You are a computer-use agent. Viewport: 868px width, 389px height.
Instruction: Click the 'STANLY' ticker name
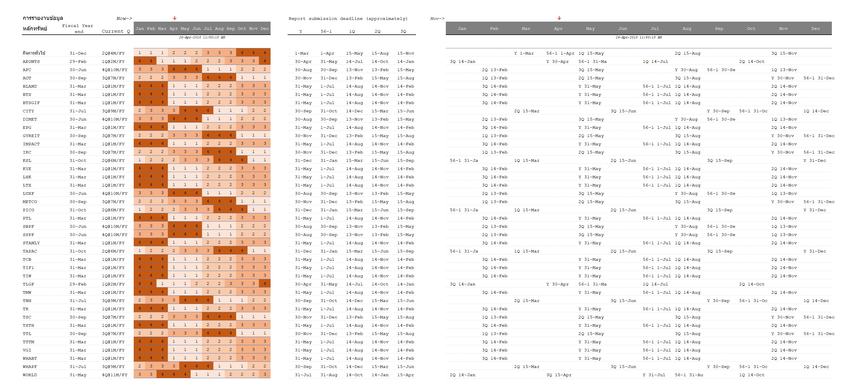pos(31,243)
